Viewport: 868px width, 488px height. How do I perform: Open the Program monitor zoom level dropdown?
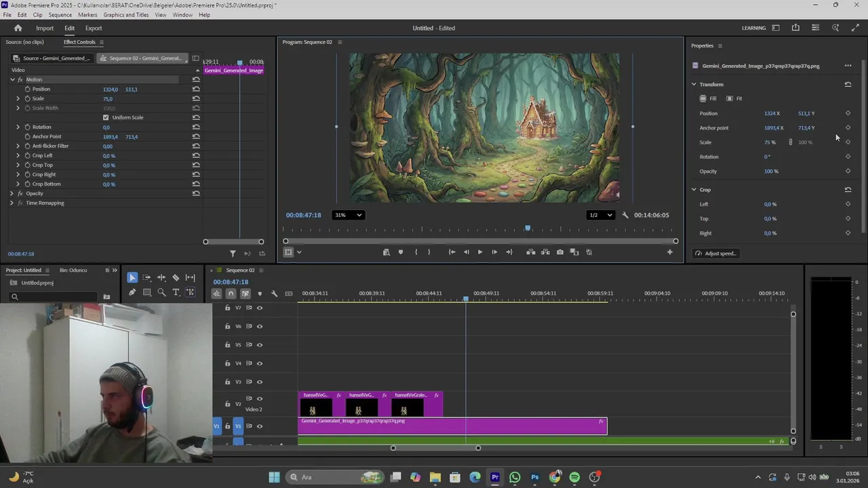tap(348, 215)
